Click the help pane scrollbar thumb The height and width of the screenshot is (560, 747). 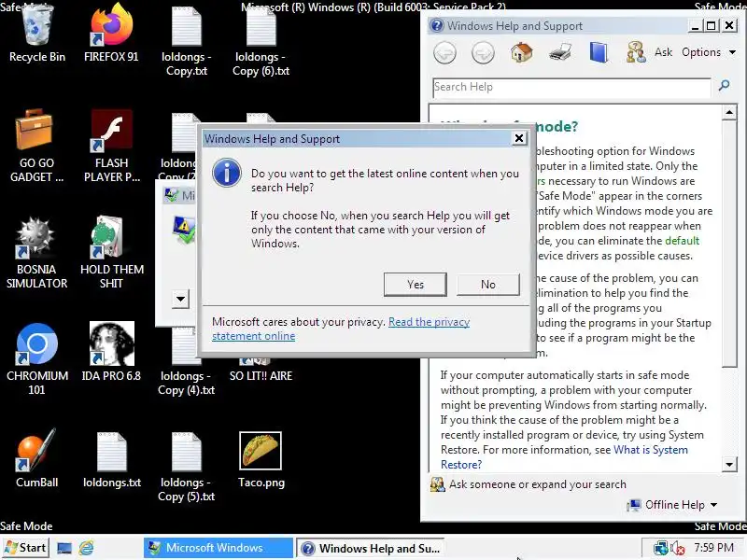click(x=729, y=244)
